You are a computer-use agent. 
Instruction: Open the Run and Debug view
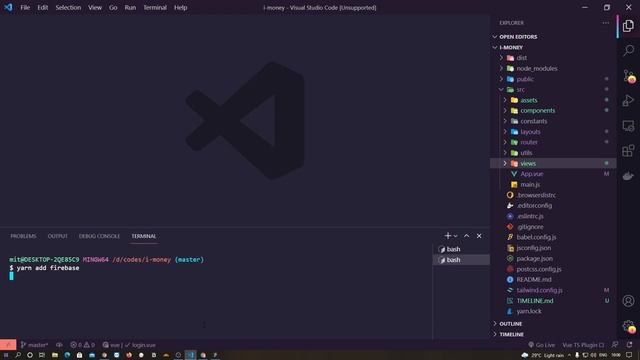coord(628,100)
